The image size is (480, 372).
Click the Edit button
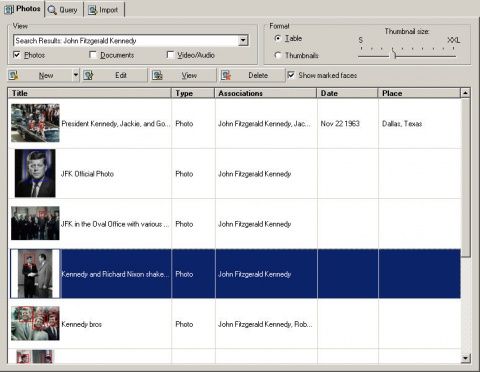pyautogui.click(x=114, y=75)
